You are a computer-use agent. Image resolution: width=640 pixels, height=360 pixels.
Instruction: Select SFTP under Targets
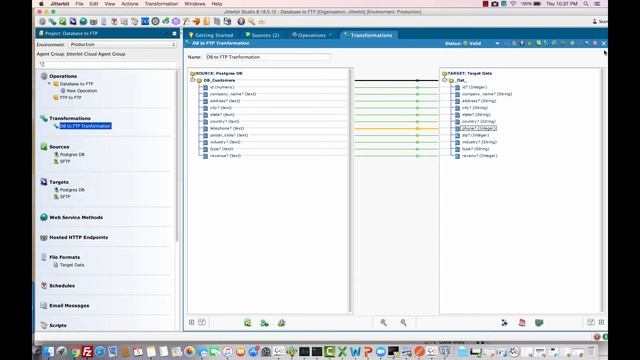[x=65, y=197]
